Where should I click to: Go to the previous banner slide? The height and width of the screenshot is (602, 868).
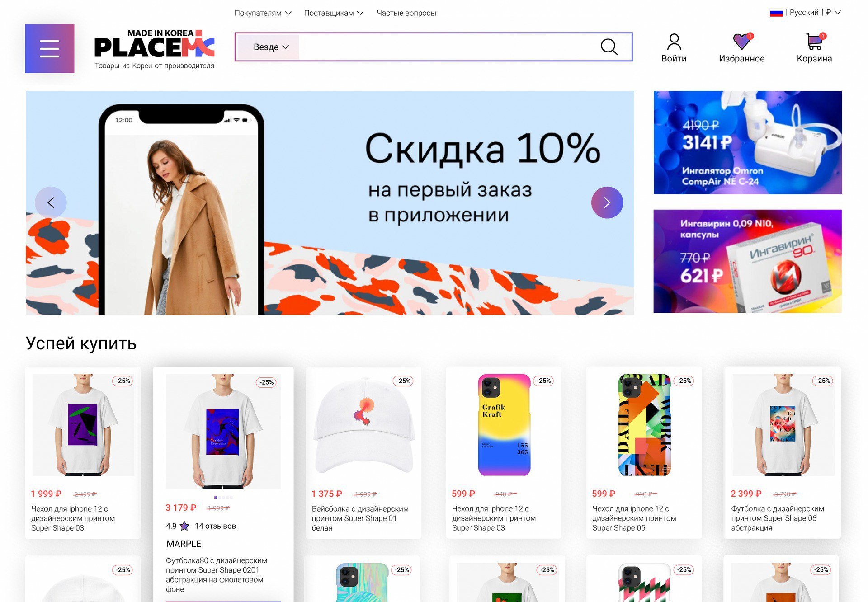tap(51, 202)
